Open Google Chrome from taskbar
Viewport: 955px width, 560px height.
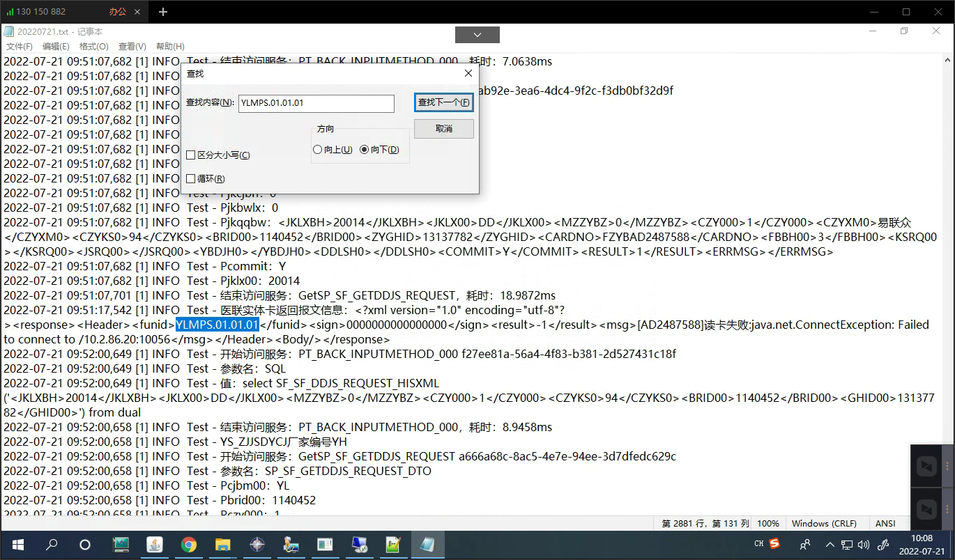tap(188, 544)
